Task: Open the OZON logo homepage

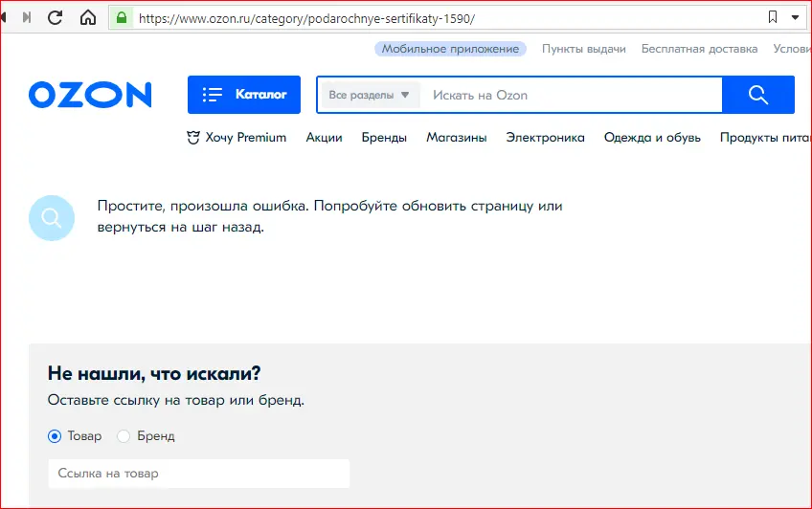Action: 90,95
